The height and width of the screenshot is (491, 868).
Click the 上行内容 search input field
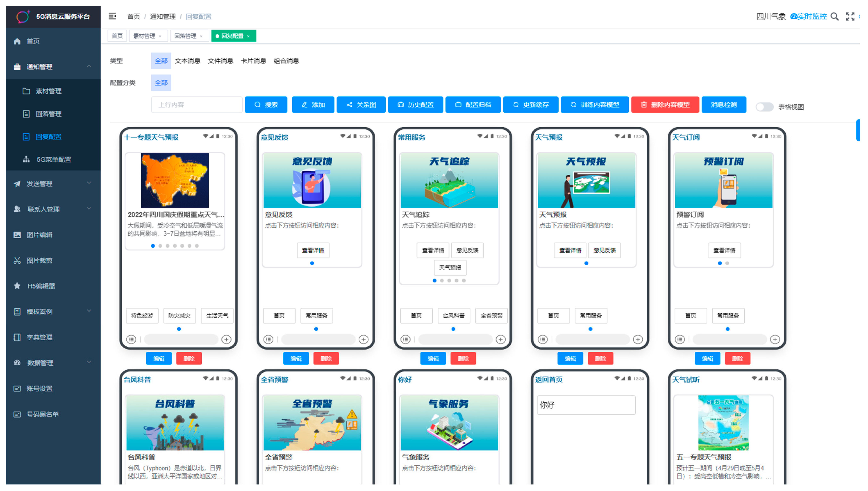pyautogui.click(x=197, y=105)
